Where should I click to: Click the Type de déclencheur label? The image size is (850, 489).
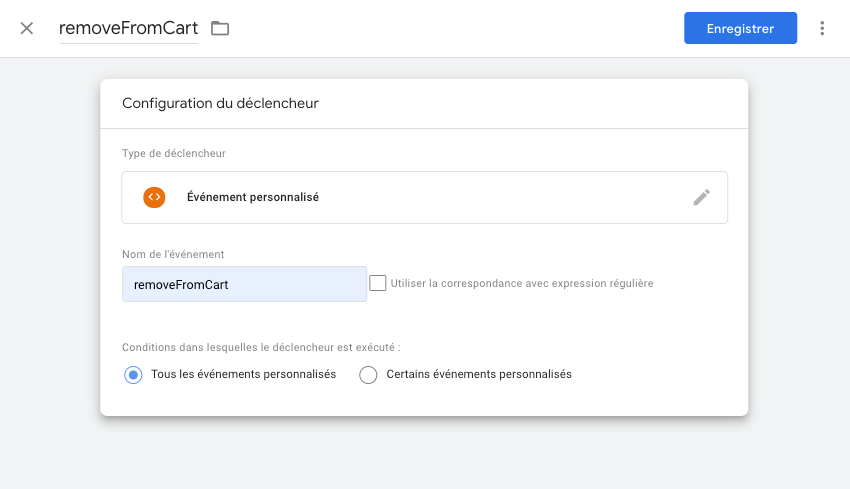[174, 153]
